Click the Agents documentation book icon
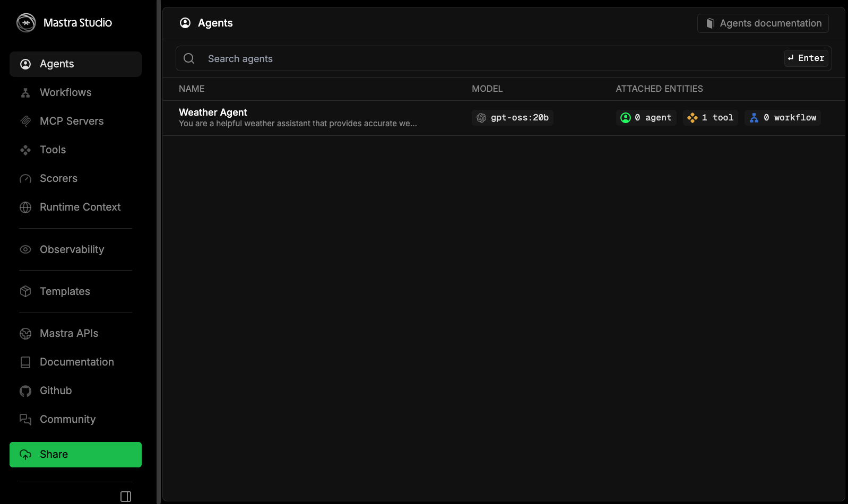848x504 pixels. (x=711, y=23)
